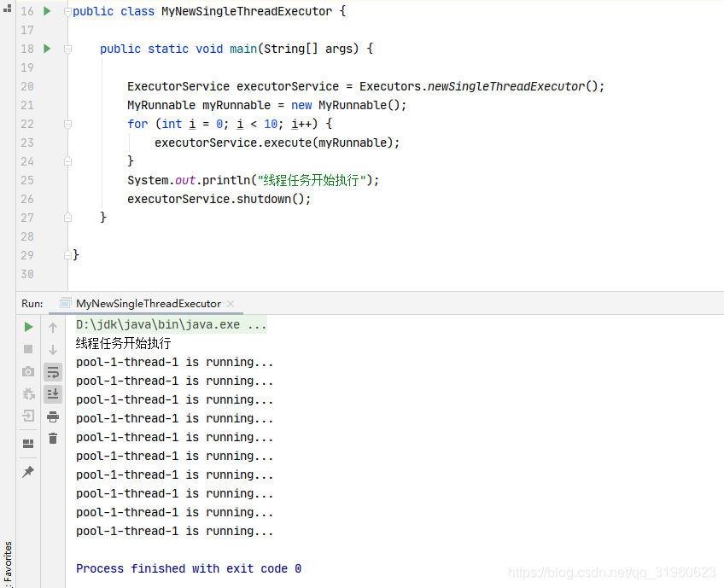The image size is (724, 588).
Task: Click the exit icon in run toolbar
Action: (x=28, y=416)
